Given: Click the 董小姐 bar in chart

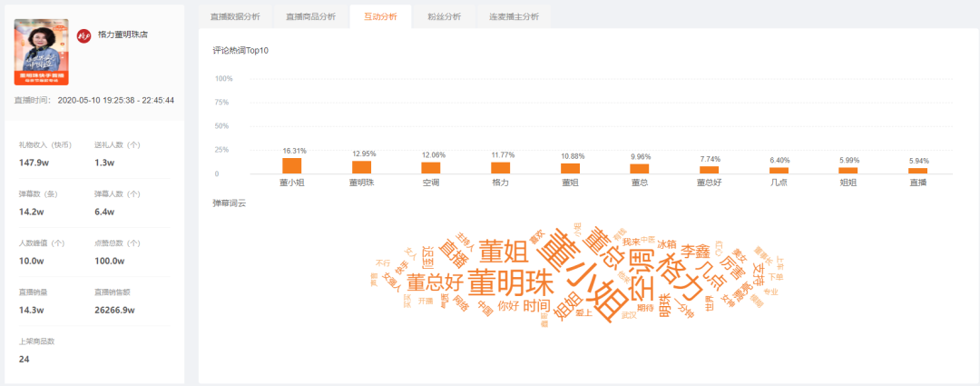Looking at the screenshot, I should coord(291,165).
